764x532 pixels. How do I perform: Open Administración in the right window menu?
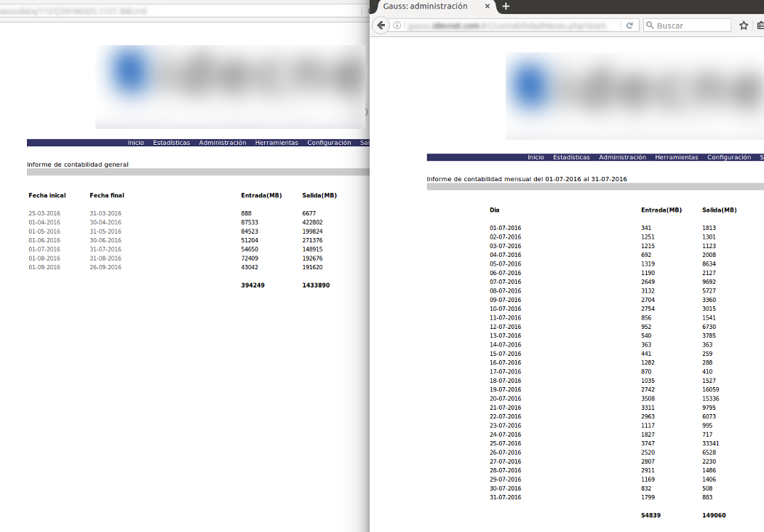tap(622, 157)
